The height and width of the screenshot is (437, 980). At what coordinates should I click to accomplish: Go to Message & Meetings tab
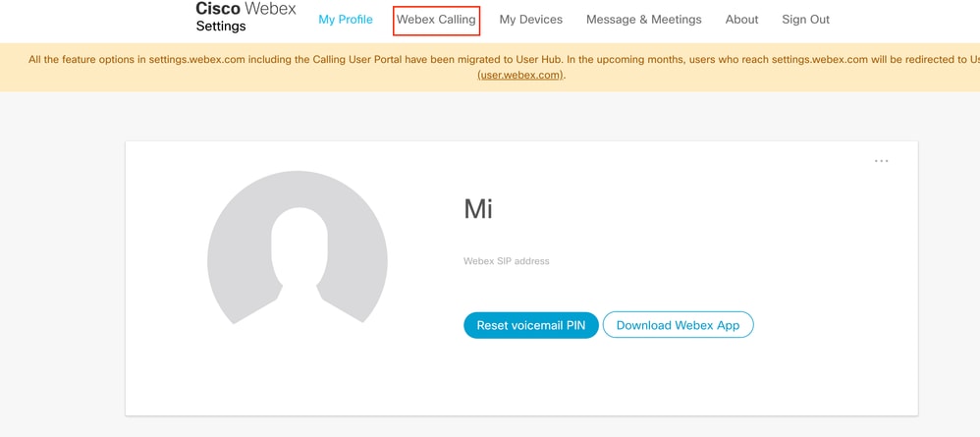pyautogui.click(x=644, y=20)
